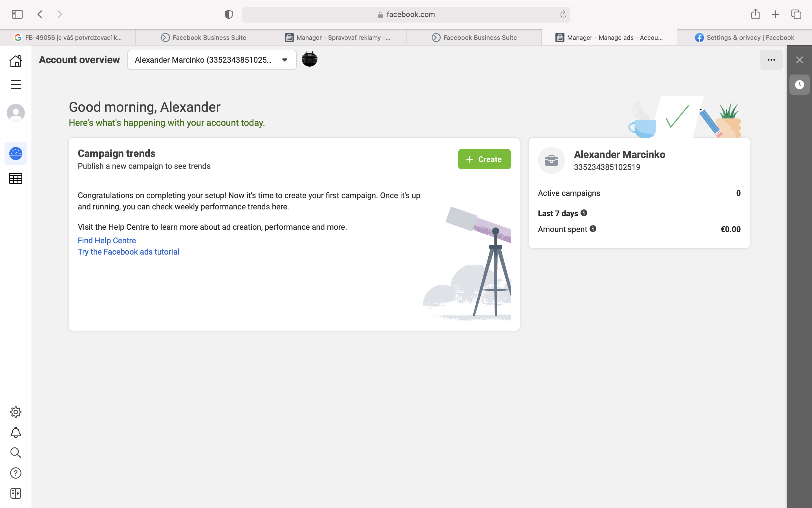Click the €0.00 amount spent value
Image resolution: width=812 pixels, height=508 pixels.
(x=731, y=229)
